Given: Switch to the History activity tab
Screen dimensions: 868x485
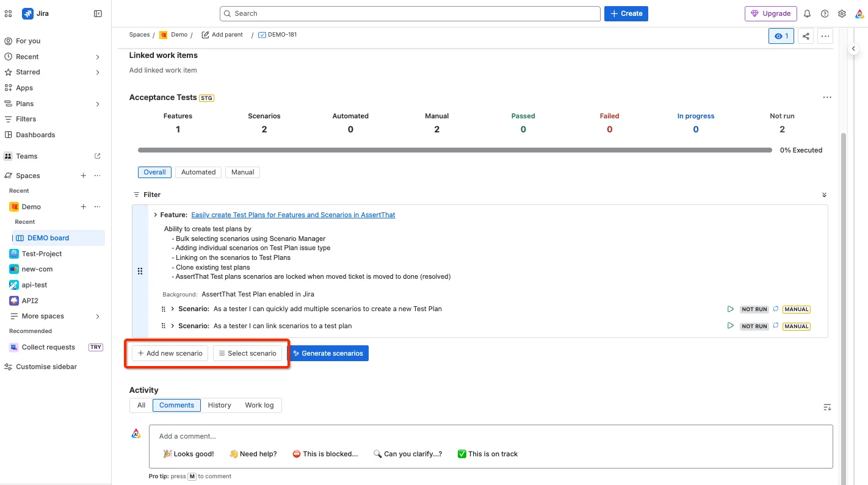Looking at the screenshot, I should tap(219, 405).
